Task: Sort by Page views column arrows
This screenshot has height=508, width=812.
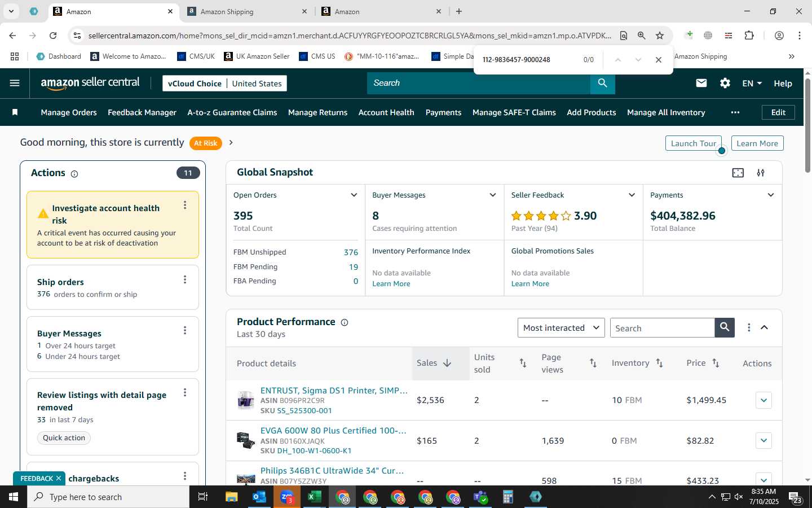Action: coord(593,364)
